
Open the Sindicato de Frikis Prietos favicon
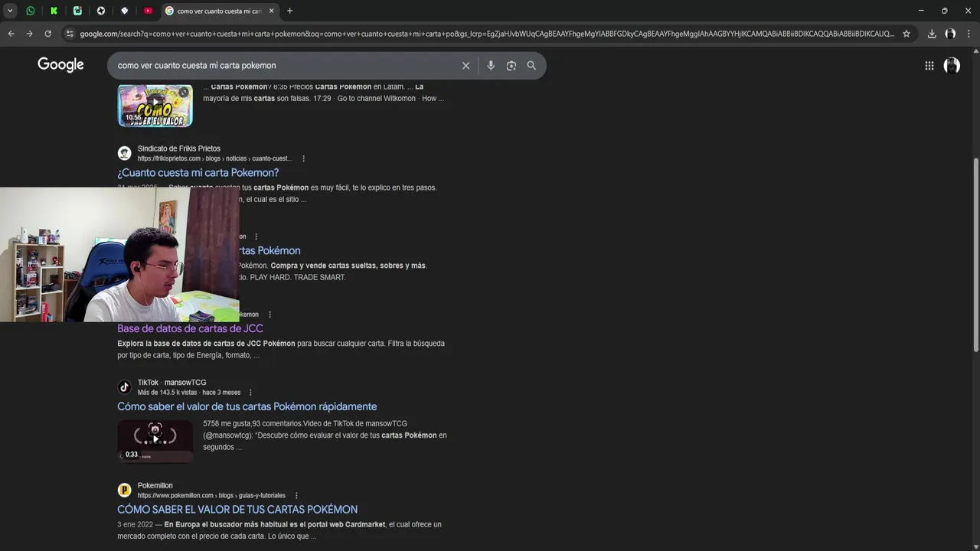point(125,153)
